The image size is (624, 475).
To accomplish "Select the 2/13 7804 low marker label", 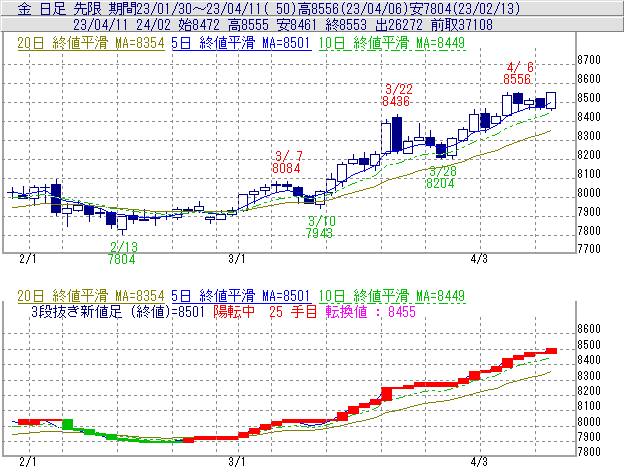I will (123, 253).
